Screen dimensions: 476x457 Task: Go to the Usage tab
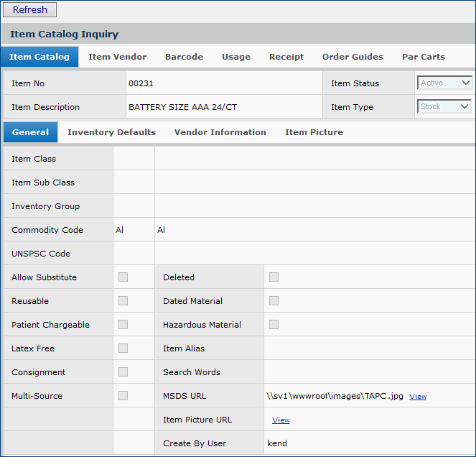point(236,57)
